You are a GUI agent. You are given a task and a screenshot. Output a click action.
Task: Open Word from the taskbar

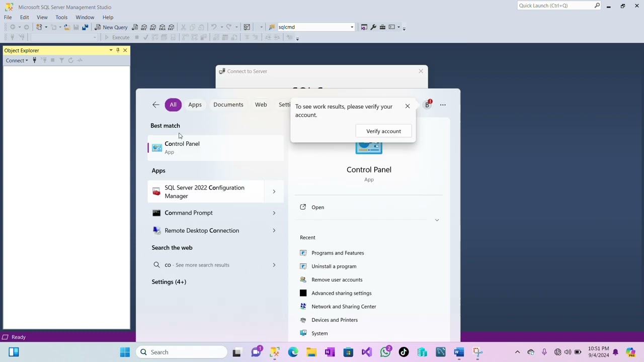pyautogui.click(x=459, y=352)
